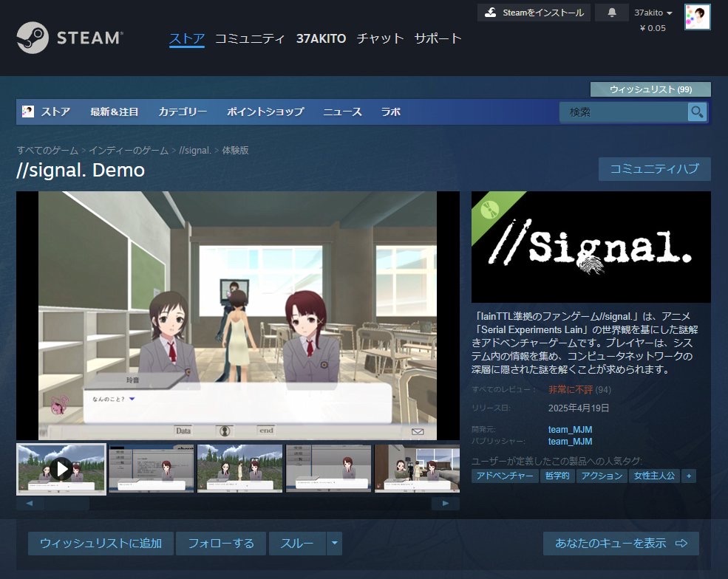
Task: Open チャット in the top navigation
Action: [x=380, y=38]
